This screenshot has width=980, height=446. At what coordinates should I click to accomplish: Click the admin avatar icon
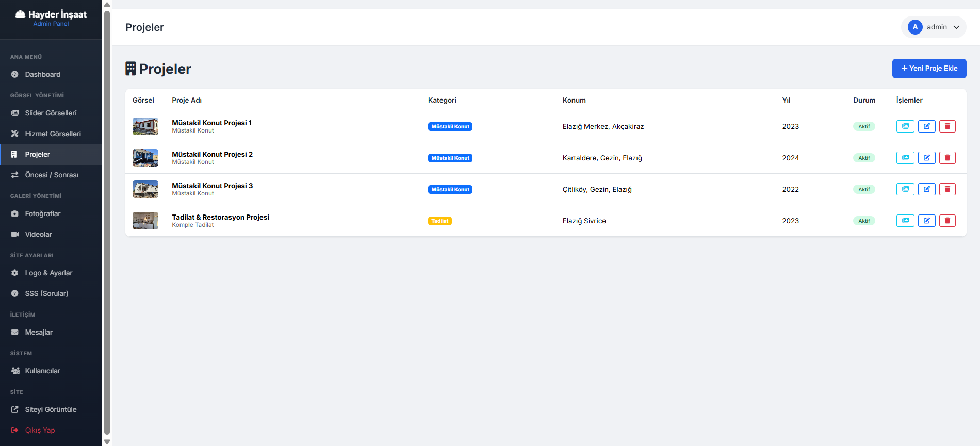tap(915, 27)
